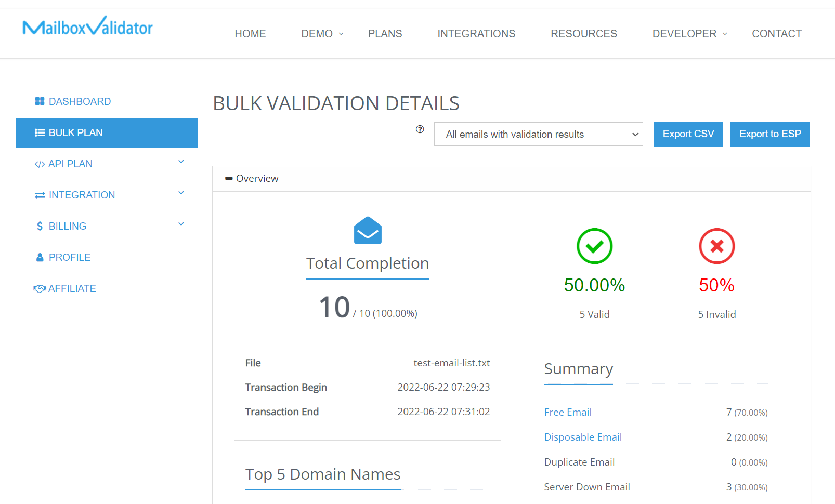
Task: Expand the API Plan submenu chevron
Action: pyautogui.click(x=181, y=162)
